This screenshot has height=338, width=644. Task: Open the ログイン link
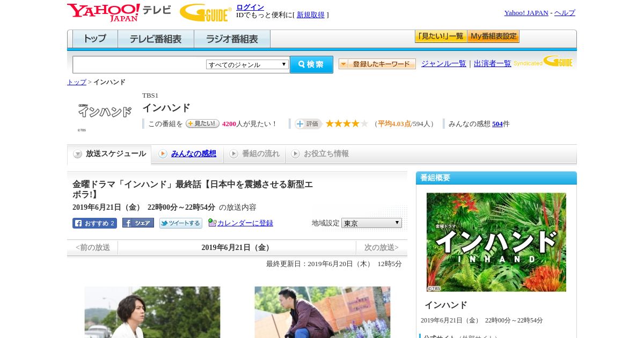(250, 7)
